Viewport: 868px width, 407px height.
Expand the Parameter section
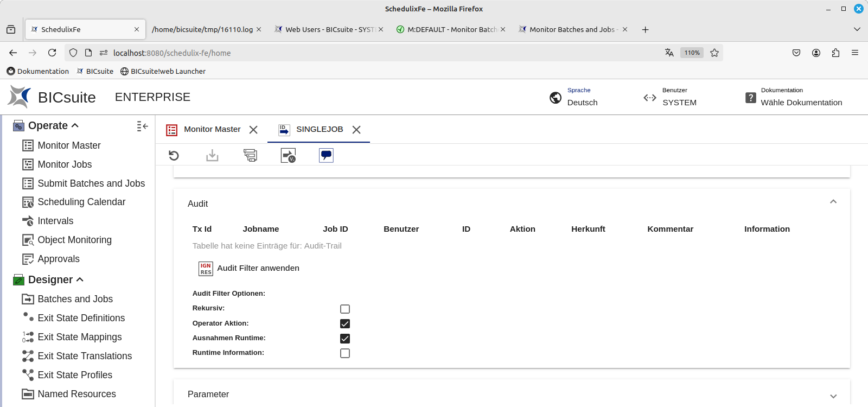point(833,396)
